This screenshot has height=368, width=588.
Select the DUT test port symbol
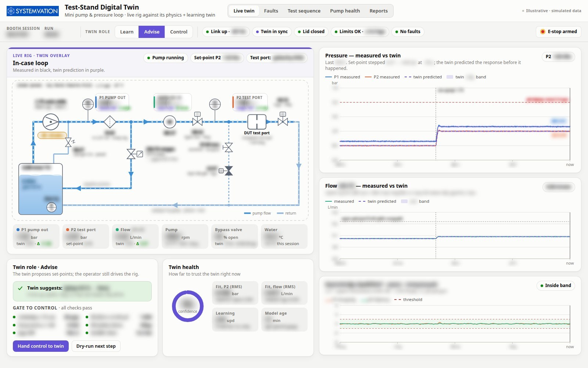point(257,122)
